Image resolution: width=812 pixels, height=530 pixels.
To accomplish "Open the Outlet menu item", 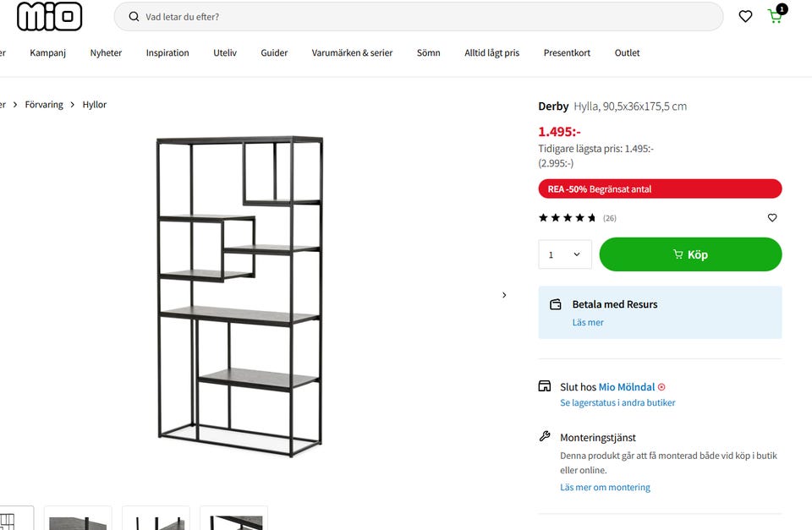I will (x=627, y=52).
